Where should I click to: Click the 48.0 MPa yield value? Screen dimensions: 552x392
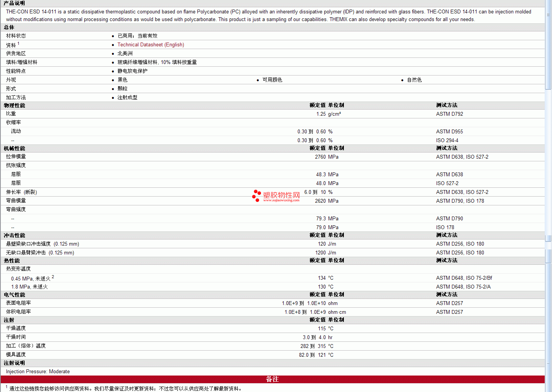(327, 183)
